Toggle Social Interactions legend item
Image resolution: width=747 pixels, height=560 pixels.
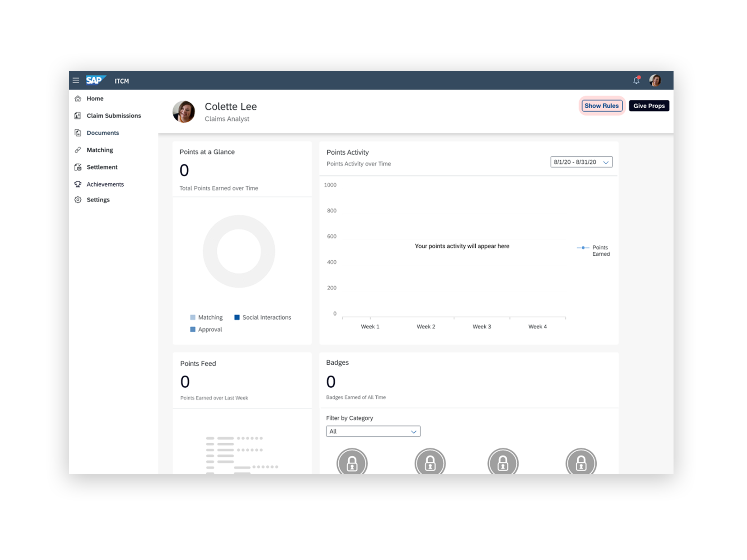coord(263,317)
